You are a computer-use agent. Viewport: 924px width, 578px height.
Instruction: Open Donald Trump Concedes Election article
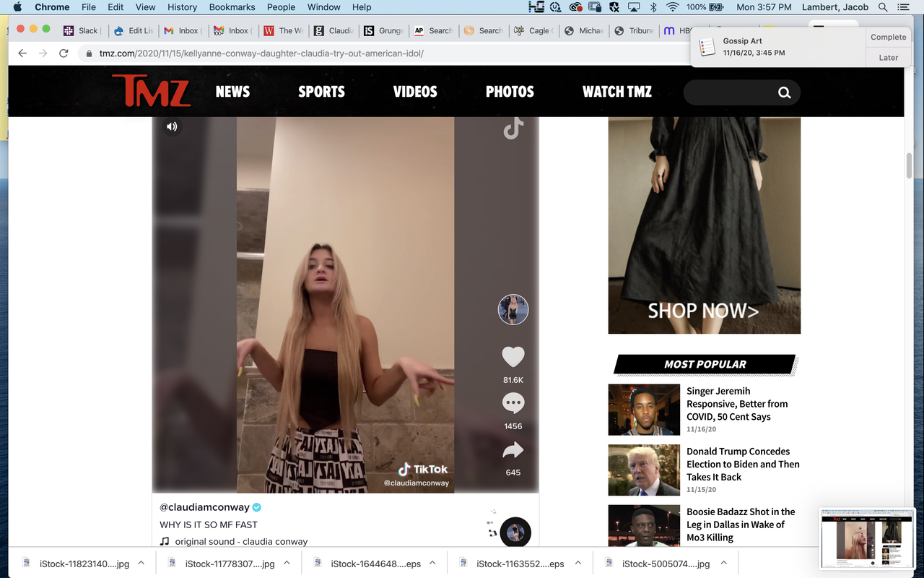point(743,464)
